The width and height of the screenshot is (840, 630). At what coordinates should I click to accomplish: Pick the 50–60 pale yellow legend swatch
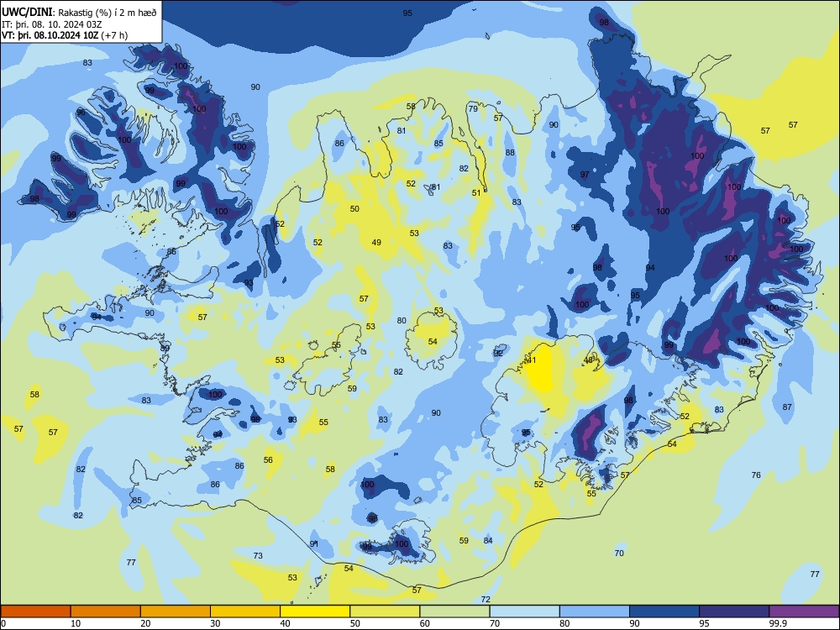point(385,612)
